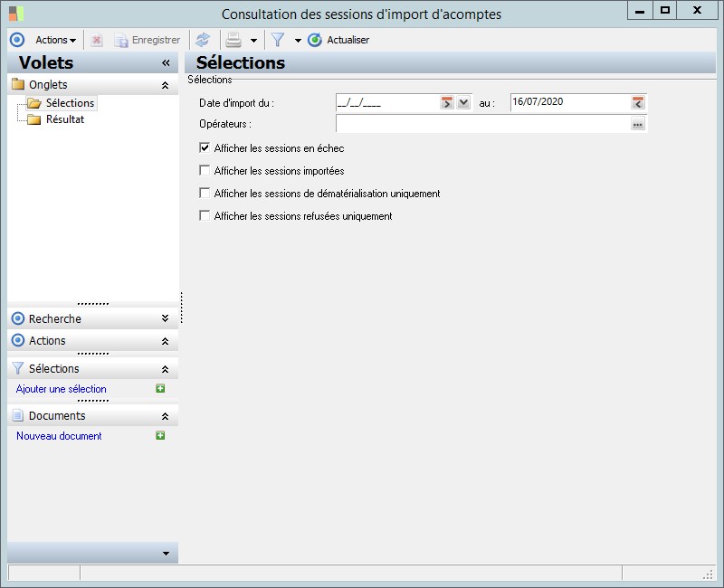Open the start date calendar dropdown
724x588 pixels.
463,102
